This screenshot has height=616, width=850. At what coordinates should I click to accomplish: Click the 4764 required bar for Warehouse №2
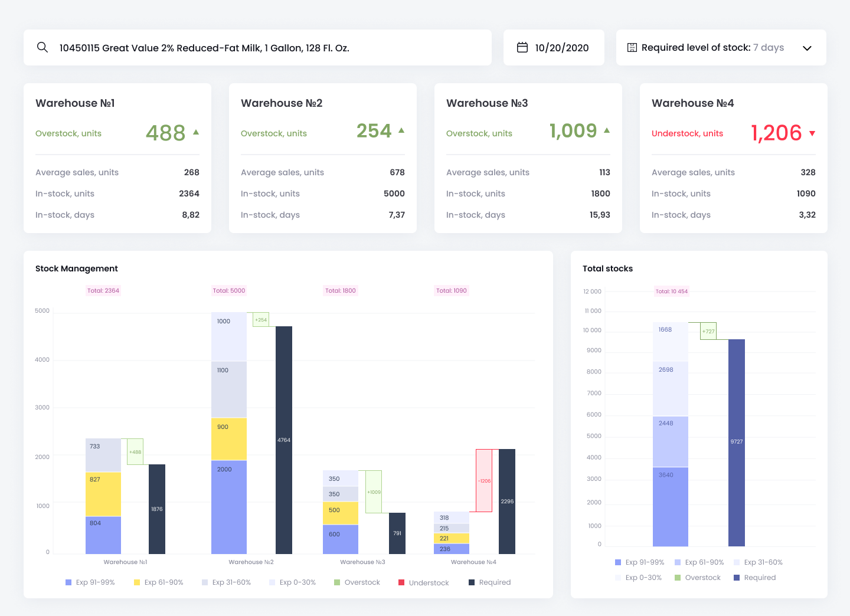pos(284,440)
